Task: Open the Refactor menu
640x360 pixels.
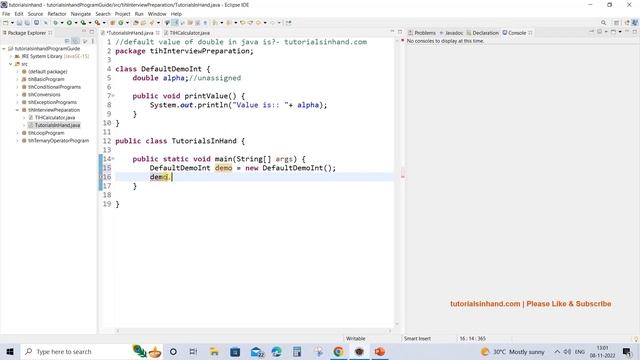Action: pos(57,14)
